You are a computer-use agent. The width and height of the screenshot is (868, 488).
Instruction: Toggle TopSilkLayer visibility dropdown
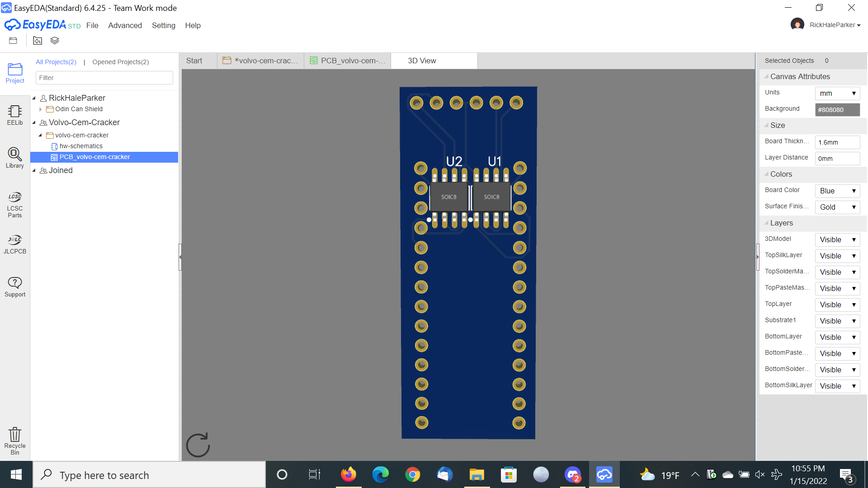point(837,256)
